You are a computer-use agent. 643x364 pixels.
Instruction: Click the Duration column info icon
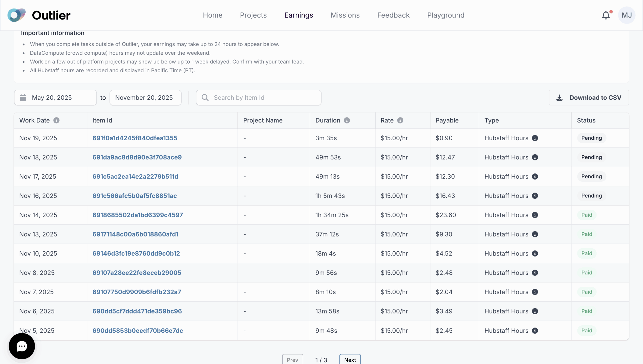click(347, 120)
